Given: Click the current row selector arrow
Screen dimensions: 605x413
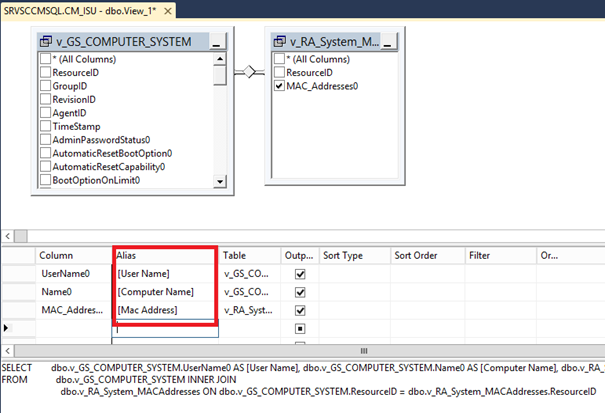Looking at the screenshot, I should point(6,328).
